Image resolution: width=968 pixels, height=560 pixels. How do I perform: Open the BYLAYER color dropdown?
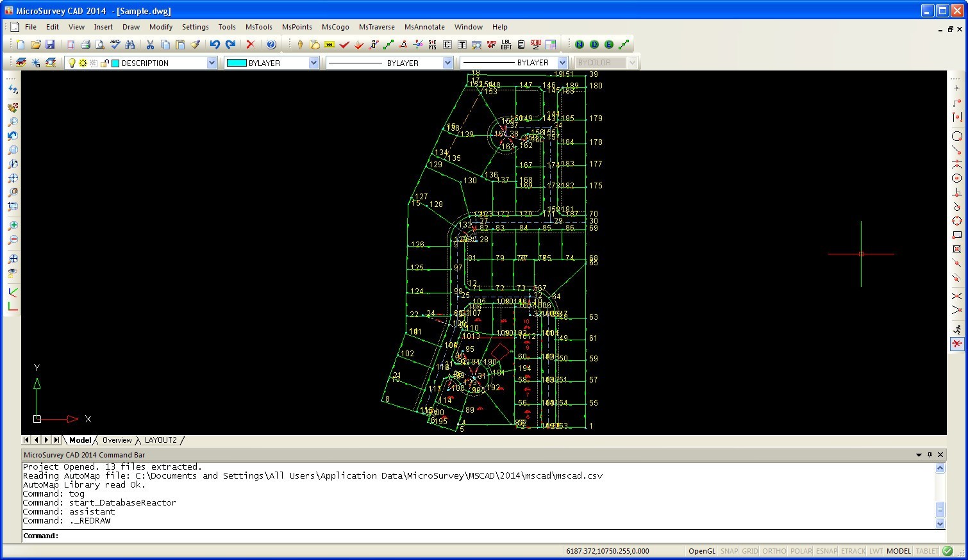(313, 63)
